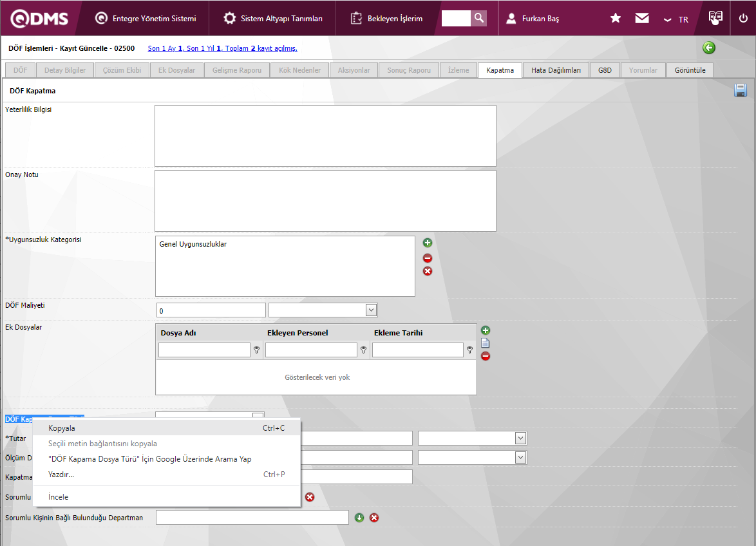Click the green arrow next to the Departman field
The image size is (756, 546).
359,518
